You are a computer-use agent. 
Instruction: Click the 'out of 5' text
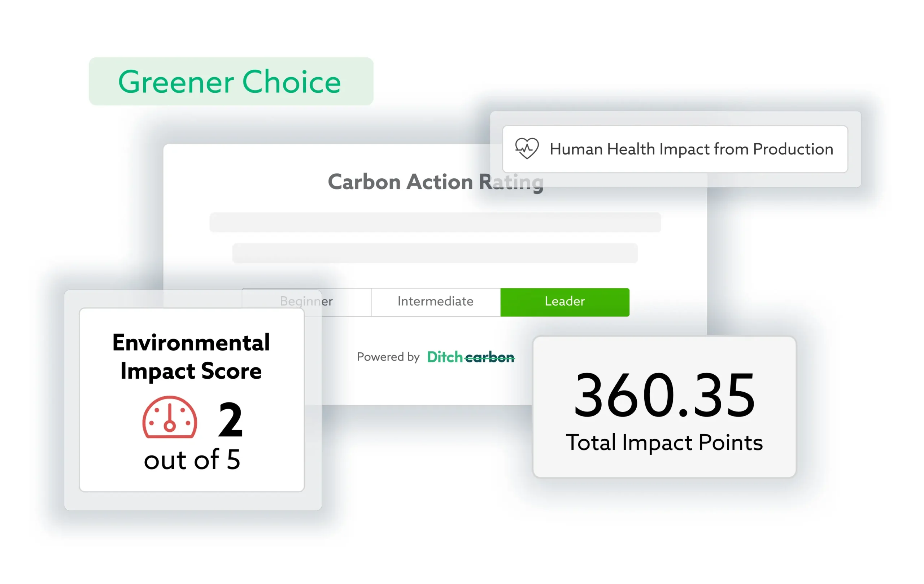click(192, 459)
